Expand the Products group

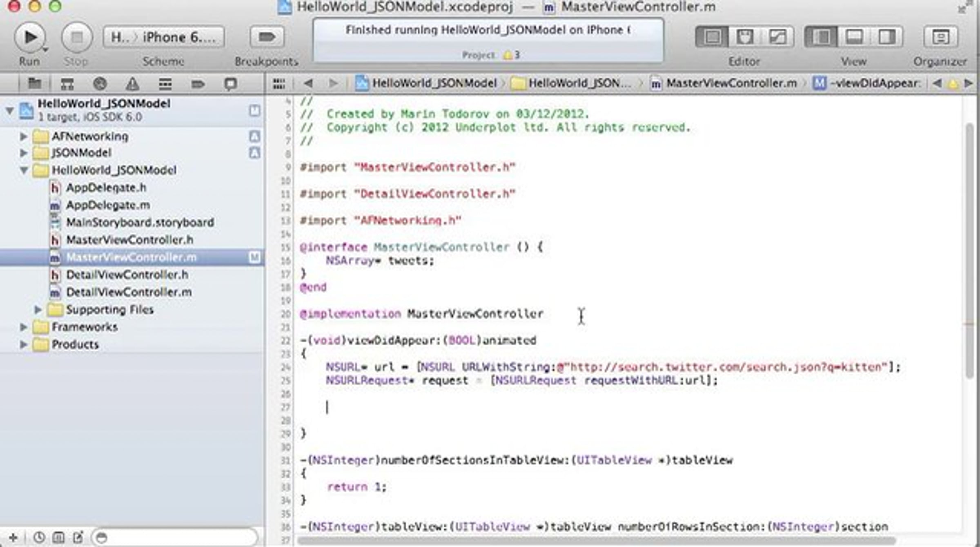pyautogui.click(x=24, y=344)
